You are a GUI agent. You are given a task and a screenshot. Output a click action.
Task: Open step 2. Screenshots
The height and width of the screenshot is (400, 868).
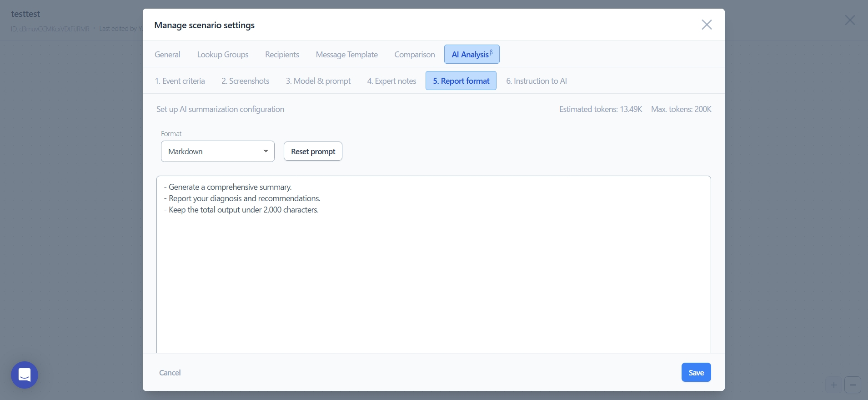click(x=245, y=81)
